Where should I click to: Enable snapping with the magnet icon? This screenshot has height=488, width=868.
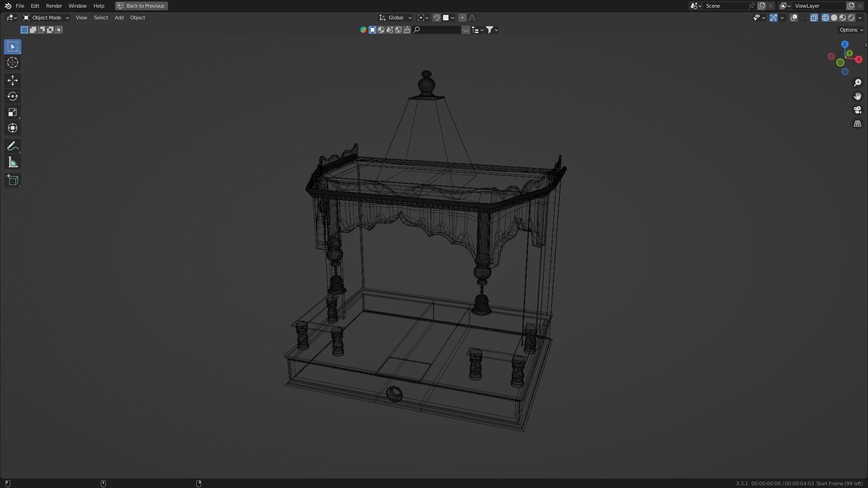point(437,18)
